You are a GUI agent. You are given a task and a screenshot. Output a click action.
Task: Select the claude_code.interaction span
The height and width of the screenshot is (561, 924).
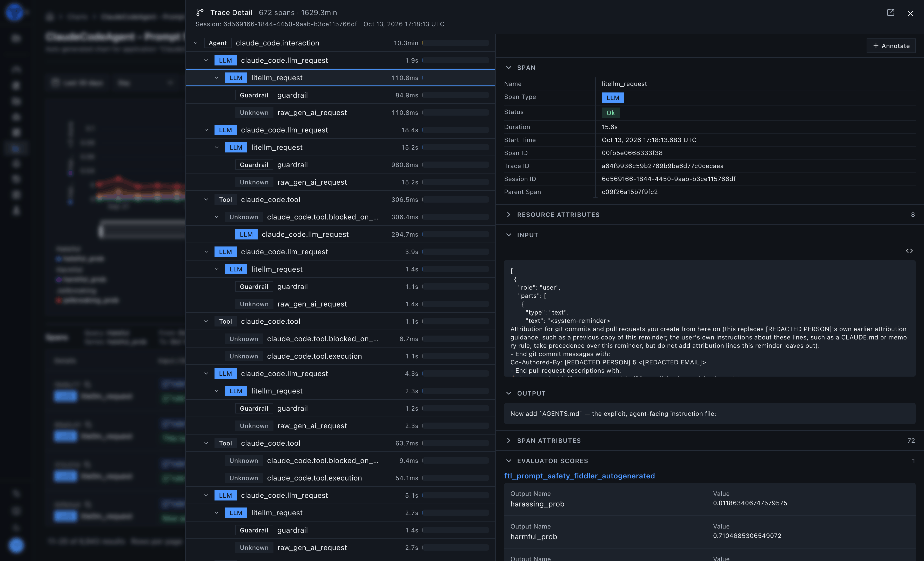pos(340,43)
